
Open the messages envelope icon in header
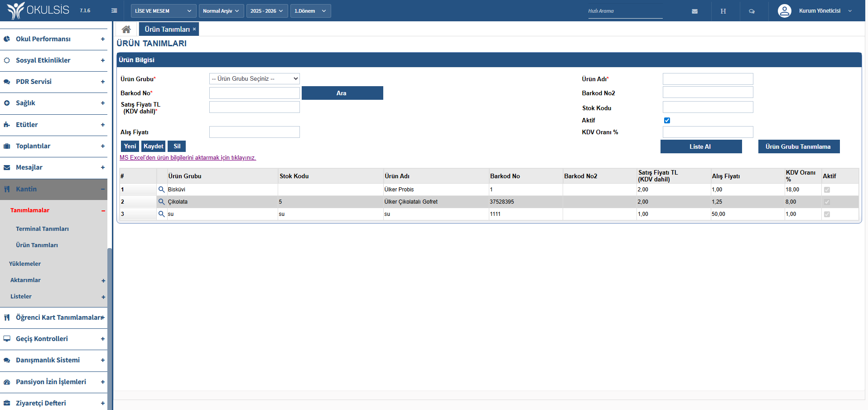(694, 11)
